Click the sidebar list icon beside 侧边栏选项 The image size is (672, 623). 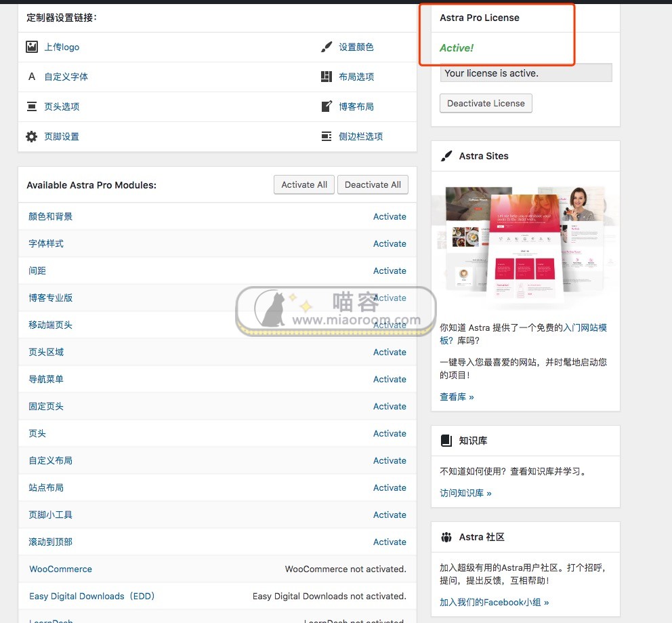(326, 136)
